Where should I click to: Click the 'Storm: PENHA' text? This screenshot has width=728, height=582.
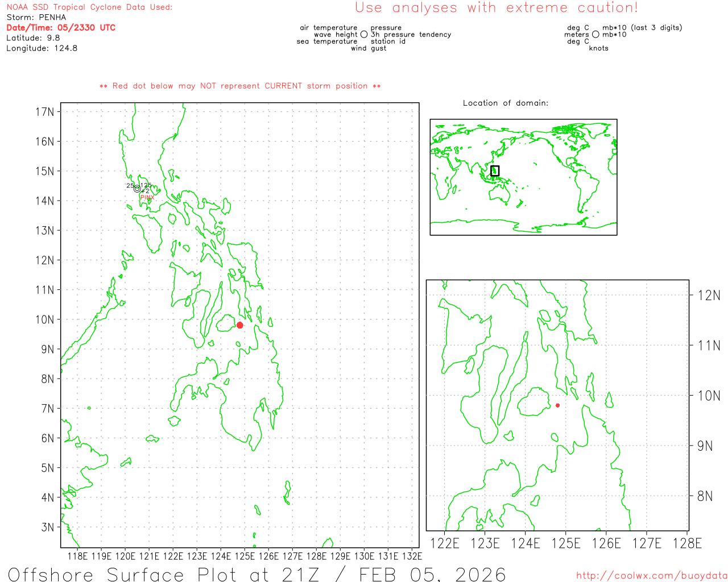click(36, 17)
